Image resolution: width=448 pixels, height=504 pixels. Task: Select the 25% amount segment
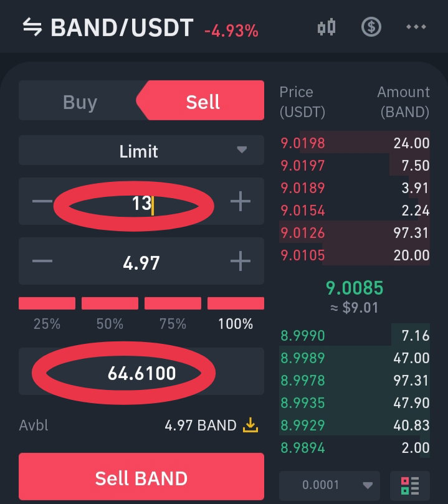tap(47, 303)
